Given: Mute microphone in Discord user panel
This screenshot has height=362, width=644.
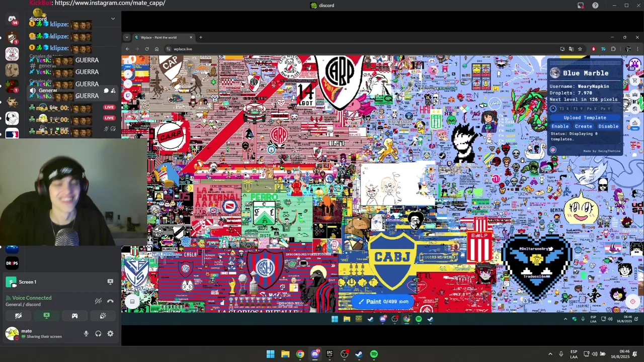Looking at the screenshot, I should click(86, 333).
